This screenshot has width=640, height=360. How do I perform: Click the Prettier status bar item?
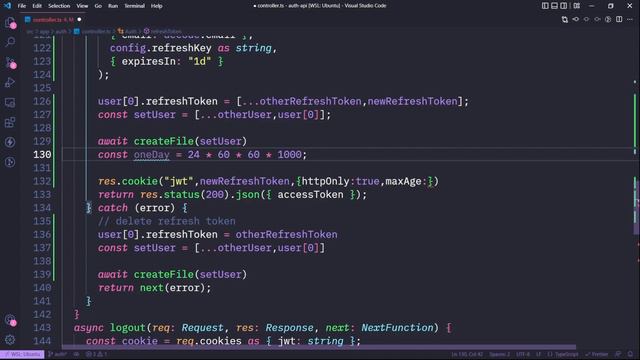(x=597, y=354)
